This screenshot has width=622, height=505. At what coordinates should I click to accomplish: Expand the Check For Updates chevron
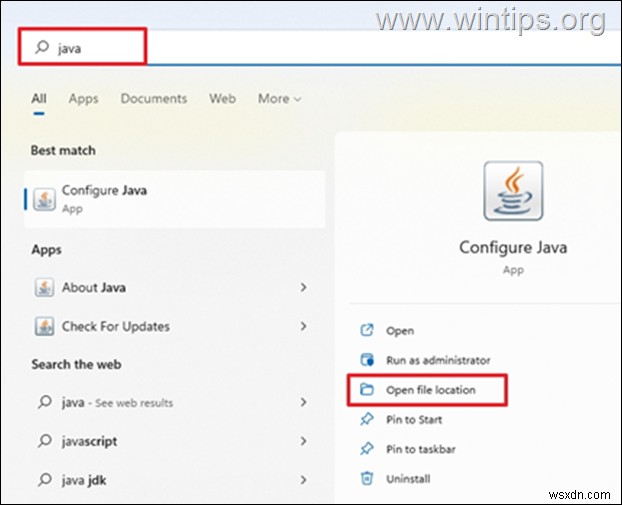[x=303, y=326]
